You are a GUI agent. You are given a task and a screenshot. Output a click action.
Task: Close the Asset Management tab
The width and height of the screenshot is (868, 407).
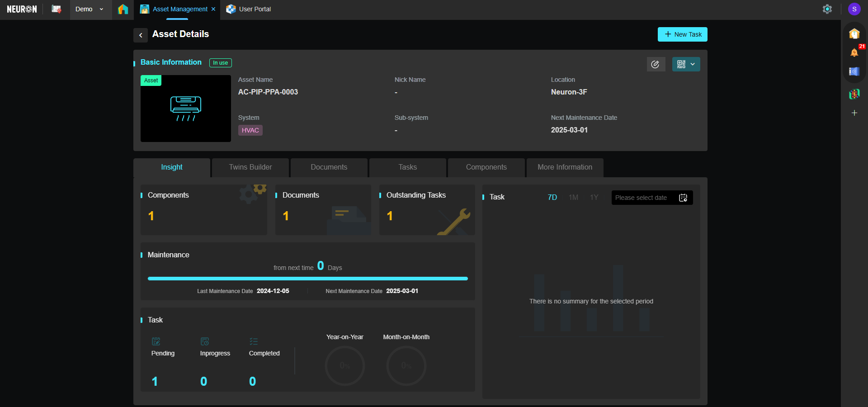point(213,9)
